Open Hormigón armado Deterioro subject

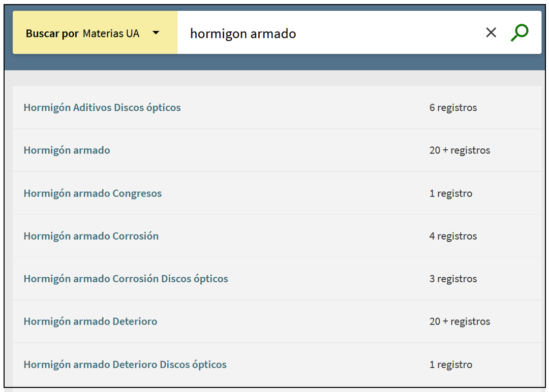click(x=90, y=321)
